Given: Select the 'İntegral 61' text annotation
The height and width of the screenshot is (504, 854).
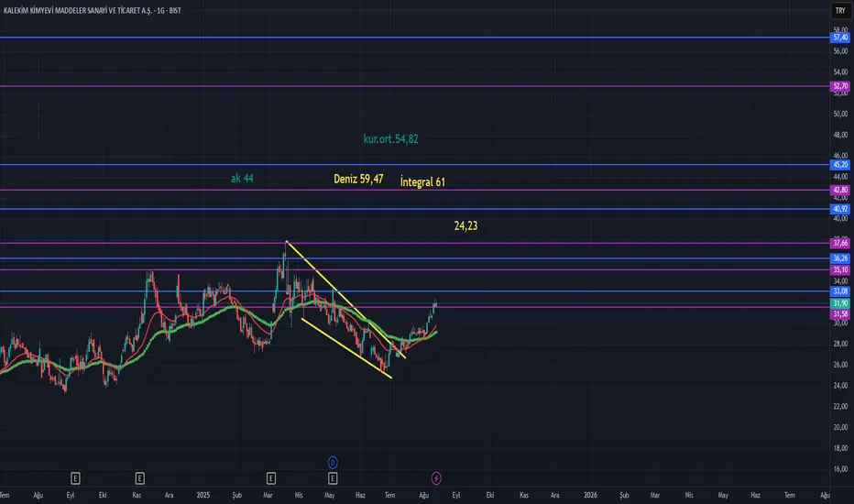Looking at the screenshot, I should 422,182.
